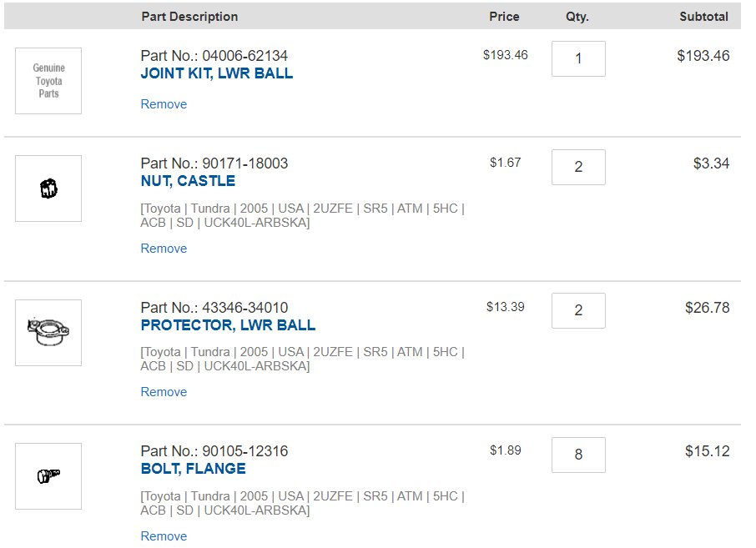756x548 pixels.
Task: Remove the flange bolt from cart
Action: (x=164, y=536)
